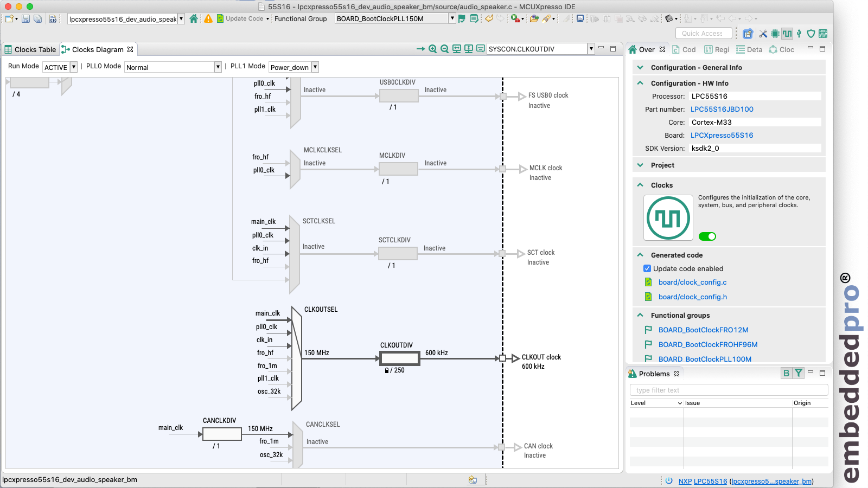Viewport: 868px width, 488px height.
Task: Collapse the Configuration - HW Info section
Action: click(x=640, y=83)
